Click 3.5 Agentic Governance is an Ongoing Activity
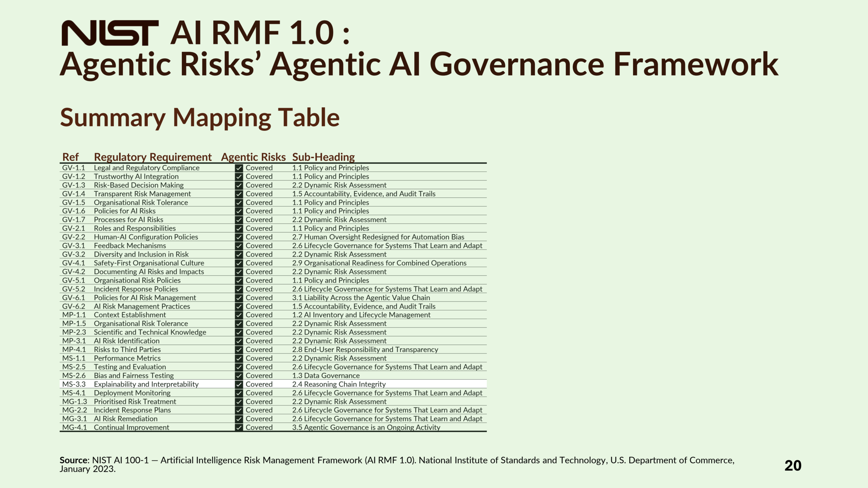The image size is (868, 488). [x=366, y=427]
